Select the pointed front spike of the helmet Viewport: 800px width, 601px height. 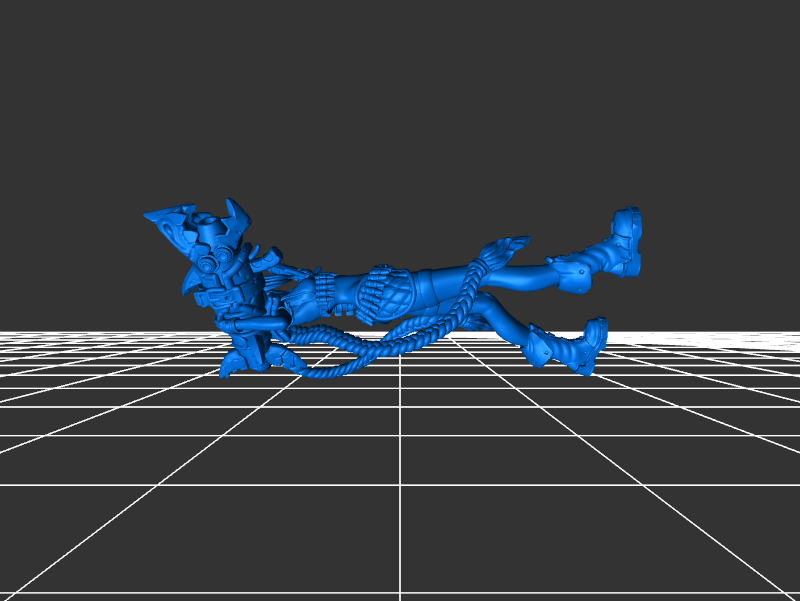point(160,217)
